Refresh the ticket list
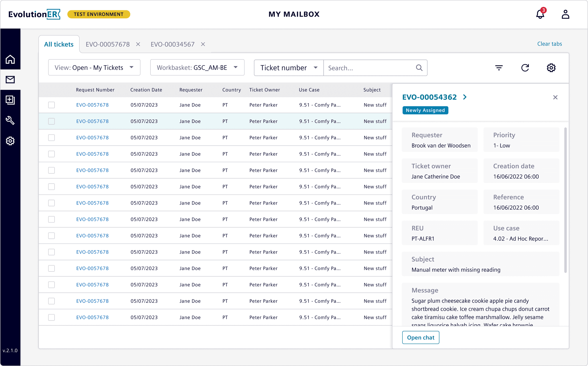The width and height of the screenshot is (588, 366). click(x=525, y=68)
